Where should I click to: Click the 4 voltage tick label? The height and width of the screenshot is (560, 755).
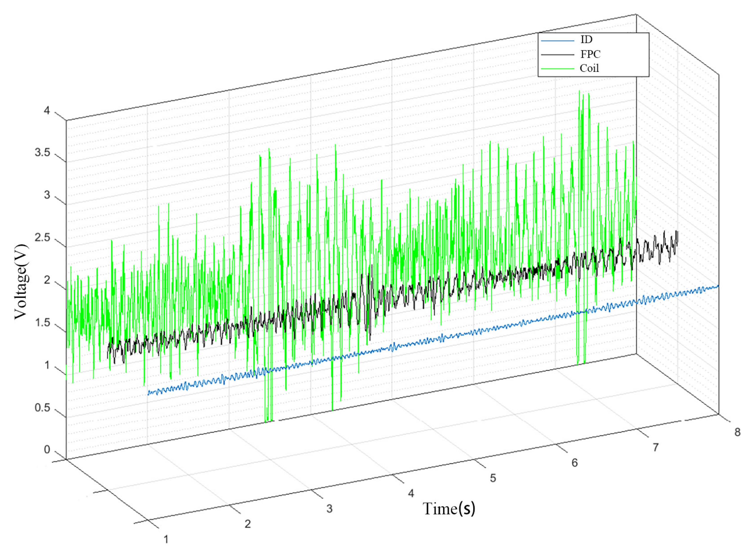tap(47, 111)
